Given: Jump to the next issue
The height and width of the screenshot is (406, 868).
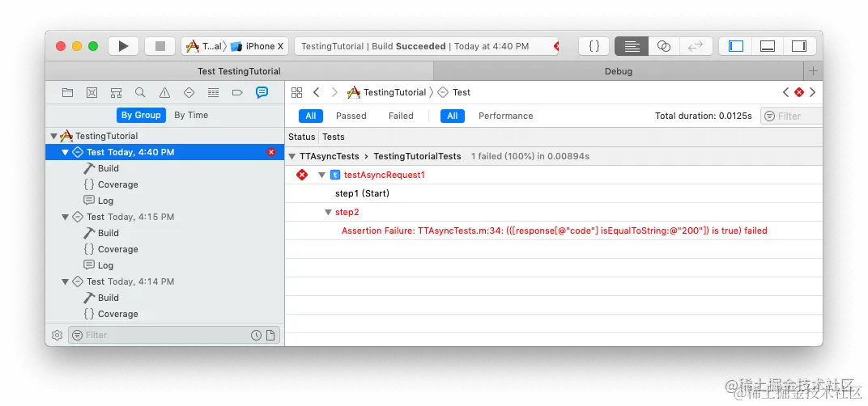Looking at the screenshot, I should click(813, 92).
